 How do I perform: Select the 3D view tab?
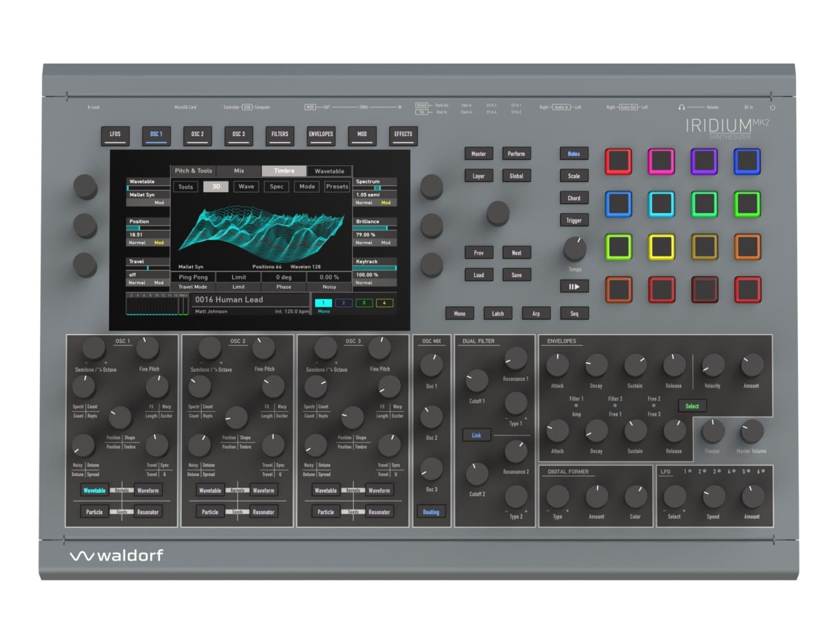click(x=216, y=187)
